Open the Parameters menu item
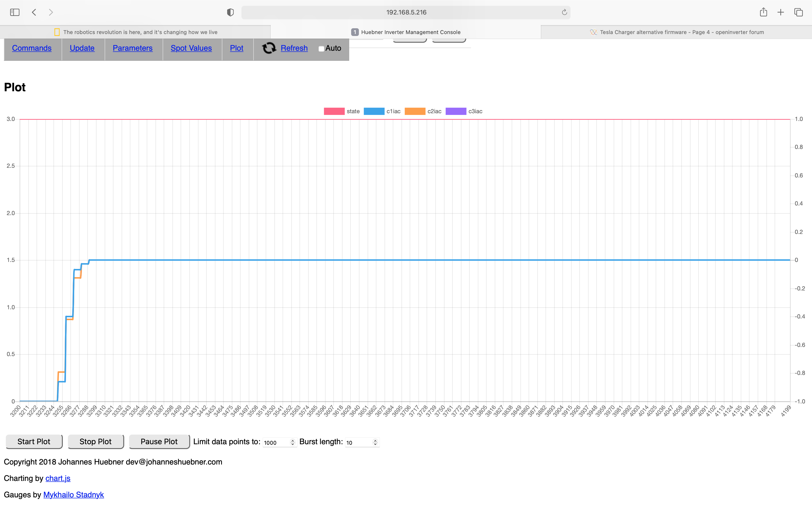The width and height of the screenshot is (812, 507). coord(132,48)
